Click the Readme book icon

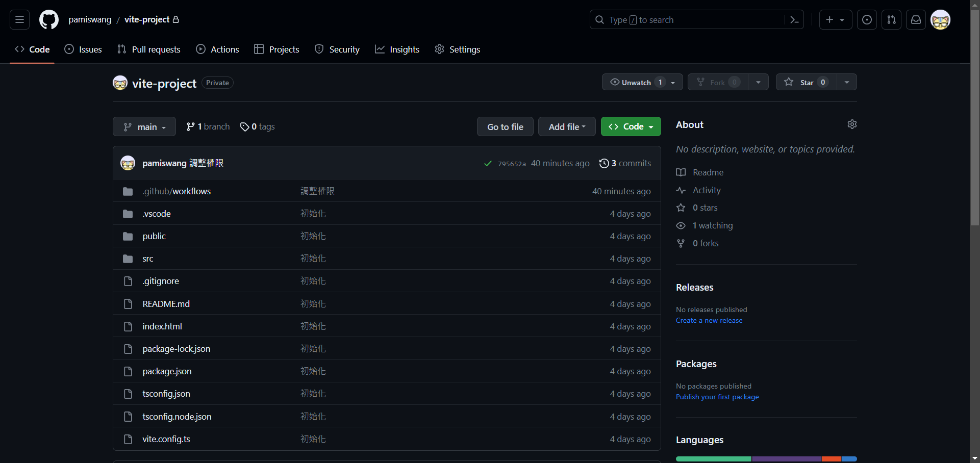click(681, 172)
